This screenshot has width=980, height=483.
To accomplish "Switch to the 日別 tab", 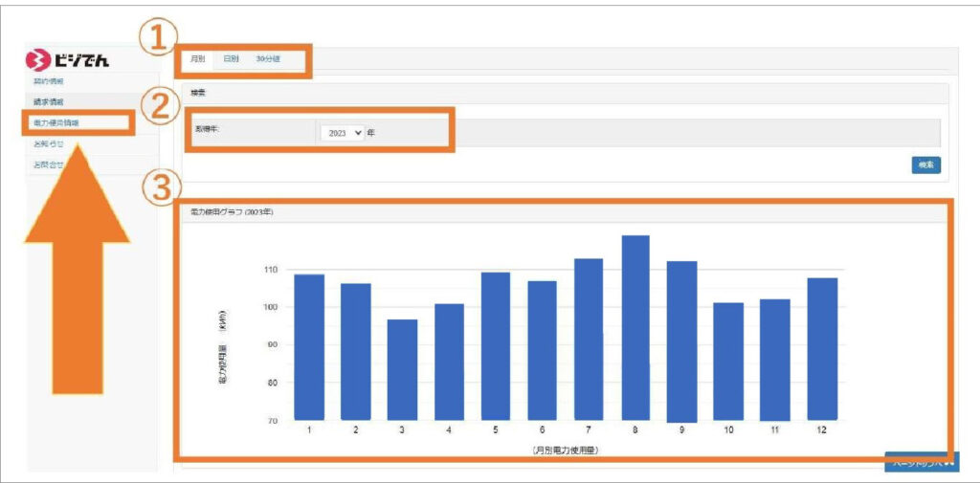I will [231, 59].
